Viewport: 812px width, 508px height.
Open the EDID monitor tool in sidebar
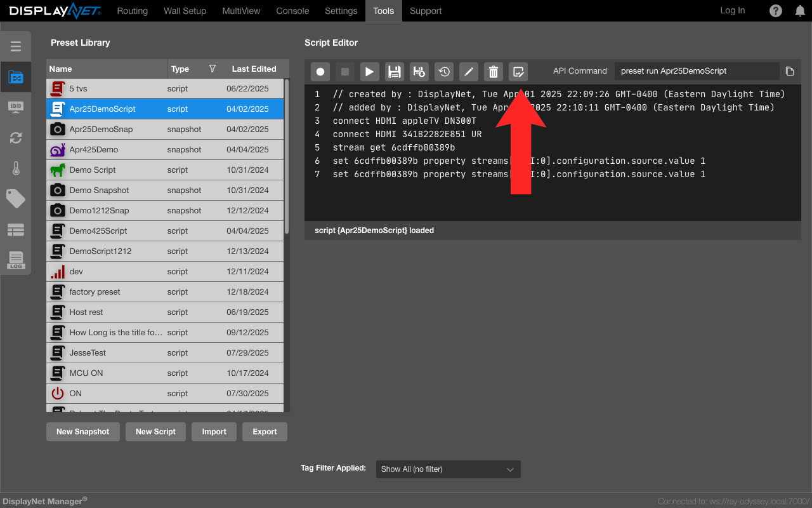click(x=16, y=107)
